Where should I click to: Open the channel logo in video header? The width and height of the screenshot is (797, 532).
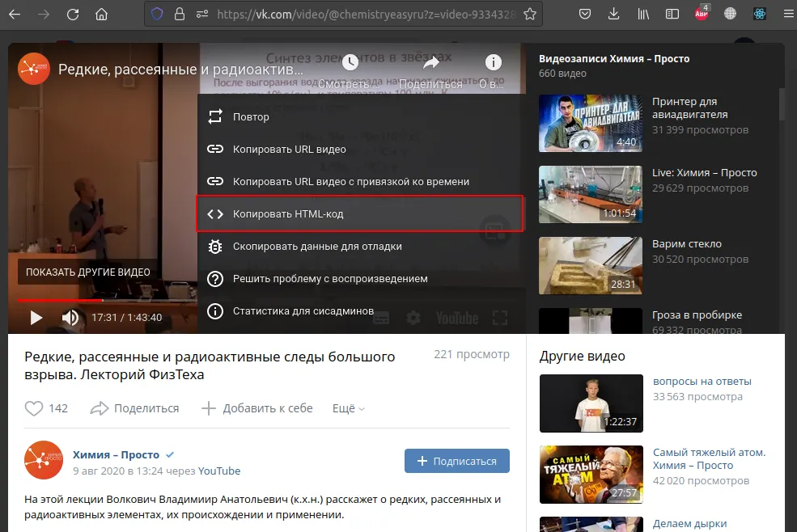tap(33, 68)
